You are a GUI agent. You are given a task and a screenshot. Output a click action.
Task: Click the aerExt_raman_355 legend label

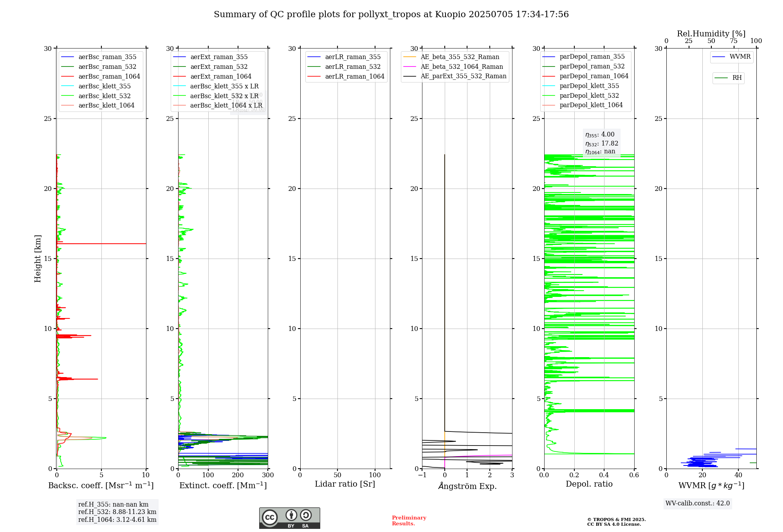219,57
